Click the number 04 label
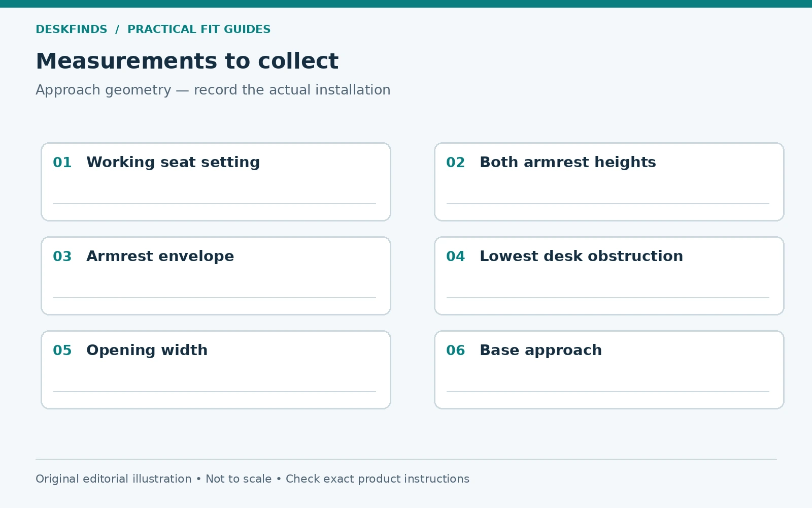This screenshot has height=508, width=812. [x=456, y=257]
